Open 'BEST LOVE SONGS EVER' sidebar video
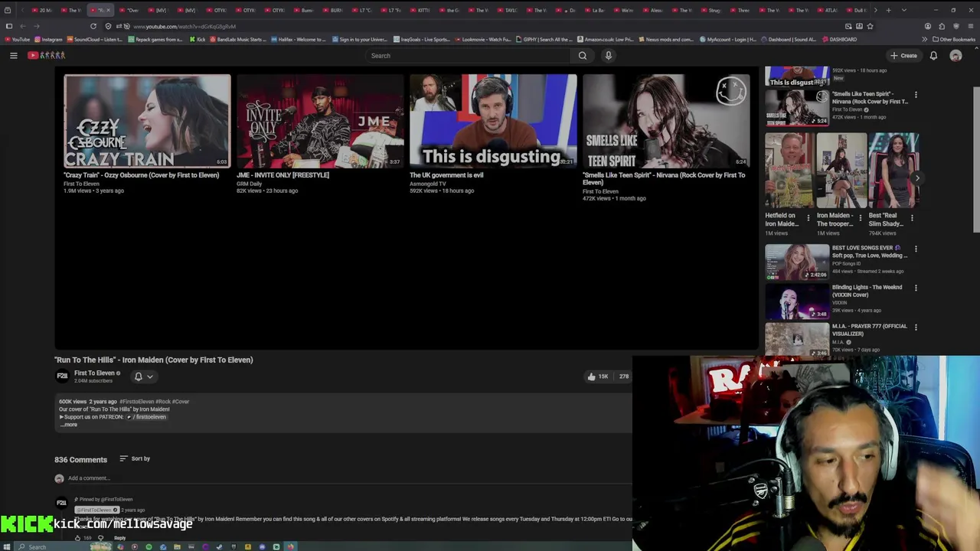This screenshot has height=551, width=980. click(797, 262)
